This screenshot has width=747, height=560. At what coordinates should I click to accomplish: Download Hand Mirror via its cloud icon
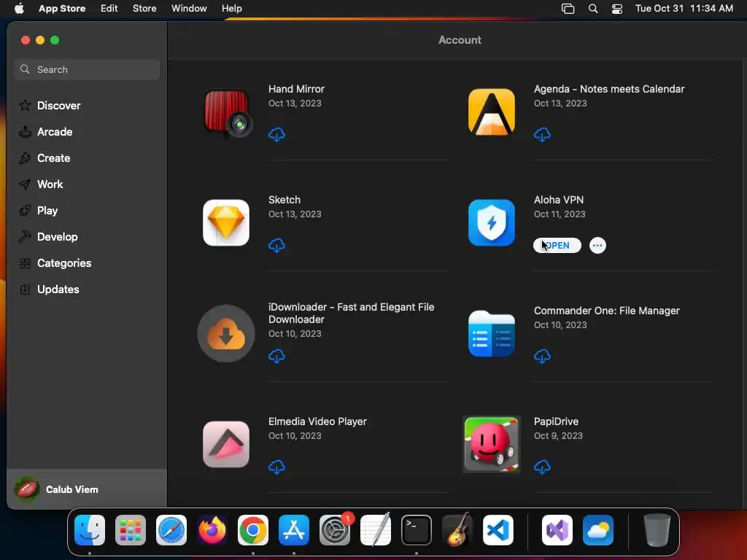click(x=276, y=135)
